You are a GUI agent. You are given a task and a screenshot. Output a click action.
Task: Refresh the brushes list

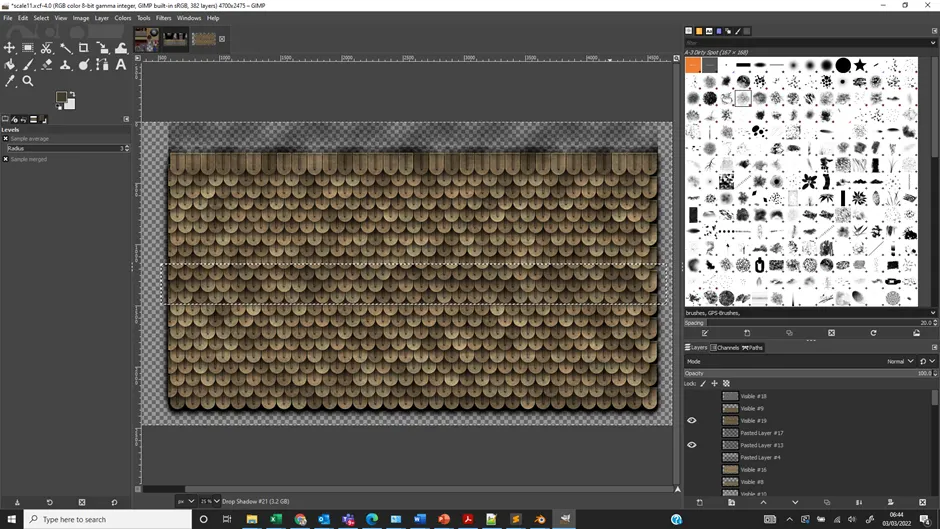pyautogui.click(x=873, y=333)
